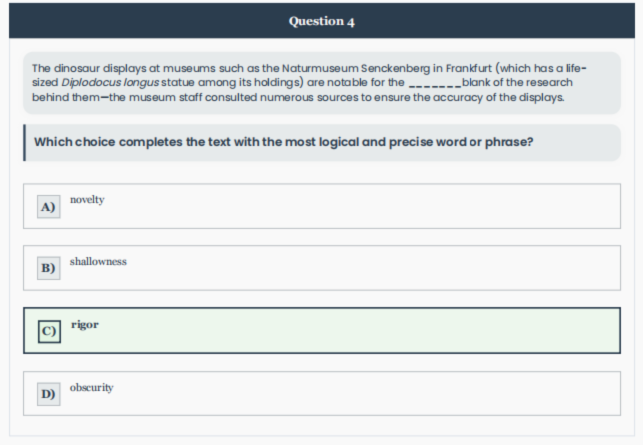Viewport: 643px width, 445px height.
Task: Click the blank underline in the passage
Action: click(436, 84)
